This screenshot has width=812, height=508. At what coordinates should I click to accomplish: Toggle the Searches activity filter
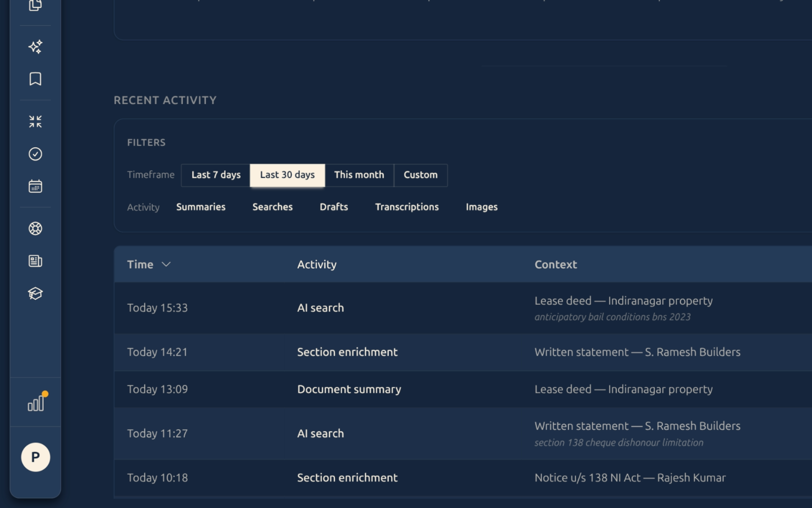(273, 207)
